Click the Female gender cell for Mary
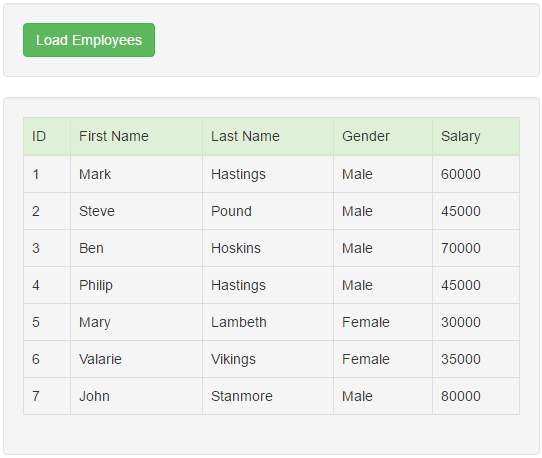The image size is (542, 458). [x=383, y=322]
